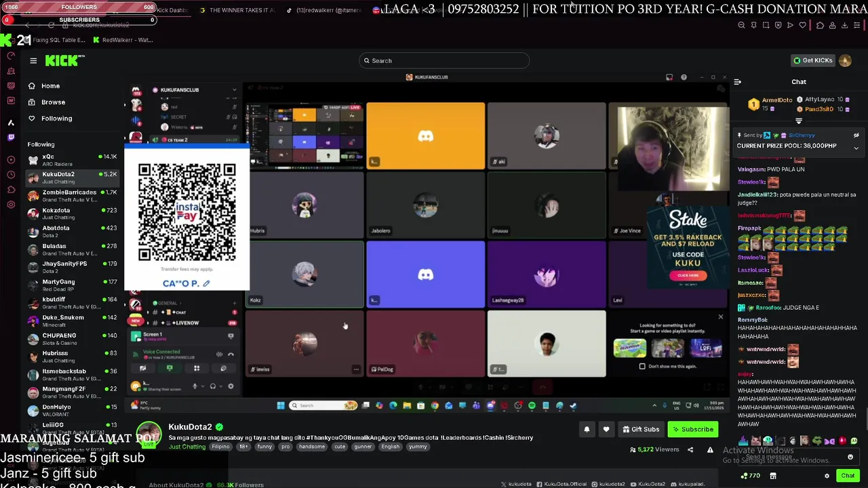Switch to the RedWalkerr browser tab
Screen dimensions: 868x488
[123, 40]
